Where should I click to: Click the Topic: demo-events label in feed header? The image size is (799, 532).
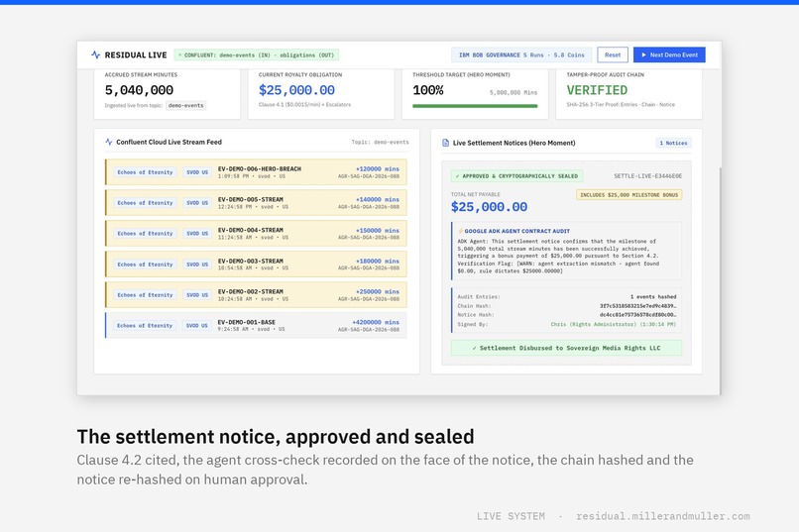click(380, 143)
